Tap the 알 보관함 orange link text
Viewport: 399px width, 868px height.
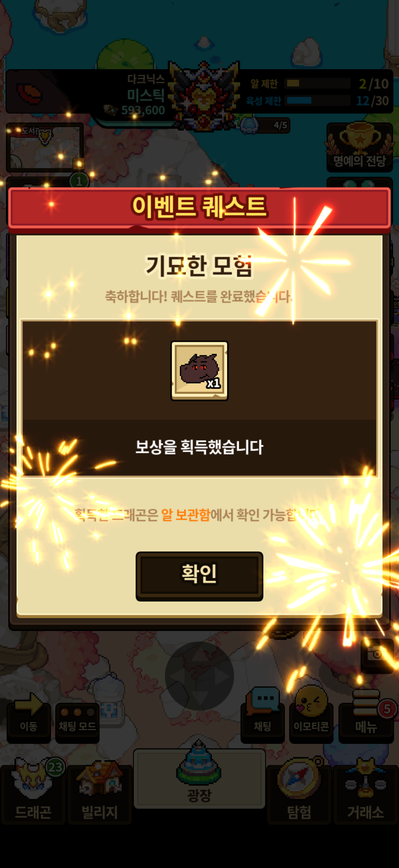click(x=186, y=514)
